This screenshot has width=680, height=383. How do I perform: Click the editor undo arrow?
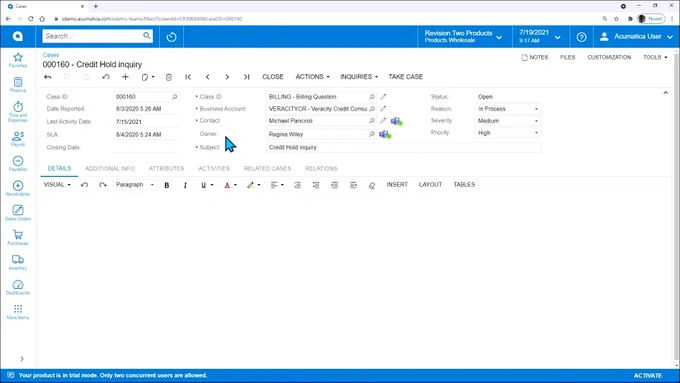pyautogui.click(x=84, y=185)
